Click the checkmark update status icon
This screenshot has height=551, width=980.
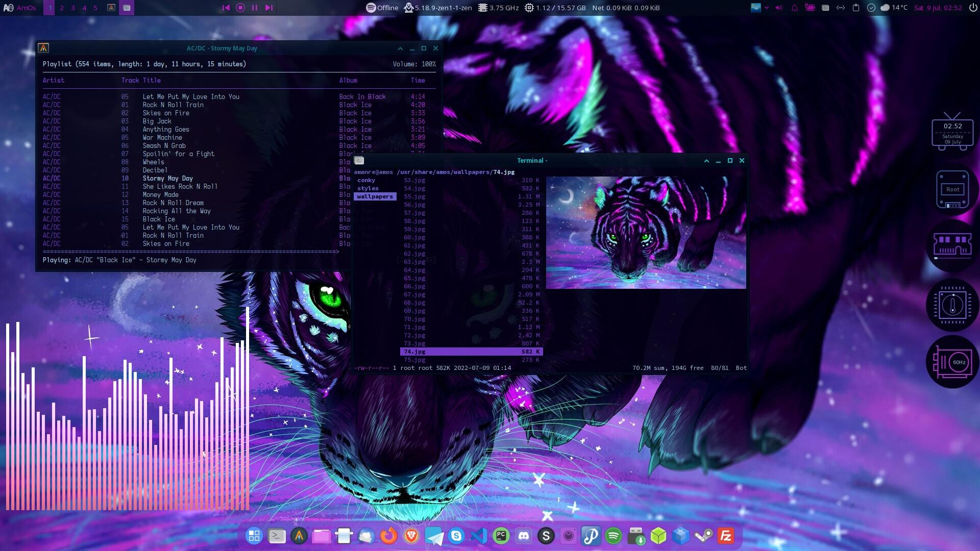(x=871, y=8)
